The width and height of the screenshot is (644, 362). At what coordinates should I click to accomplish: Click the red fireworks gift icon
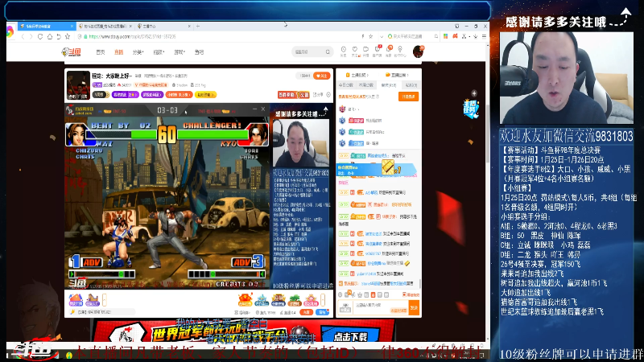point(246,300)
